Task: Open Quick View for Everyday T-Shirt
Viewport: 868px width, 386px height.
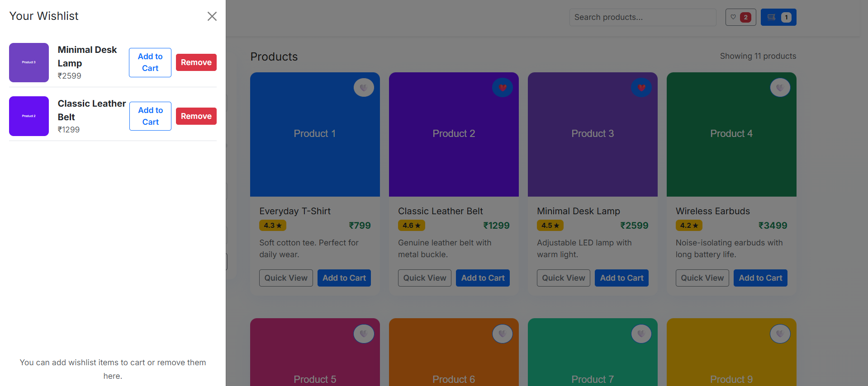Action: [286, 278]
